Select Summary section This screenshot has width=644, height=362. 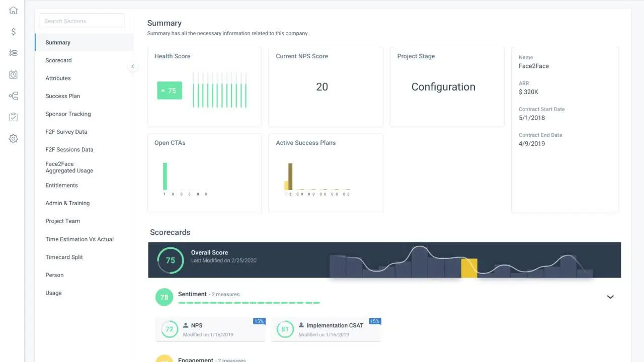tap(84, 42)
